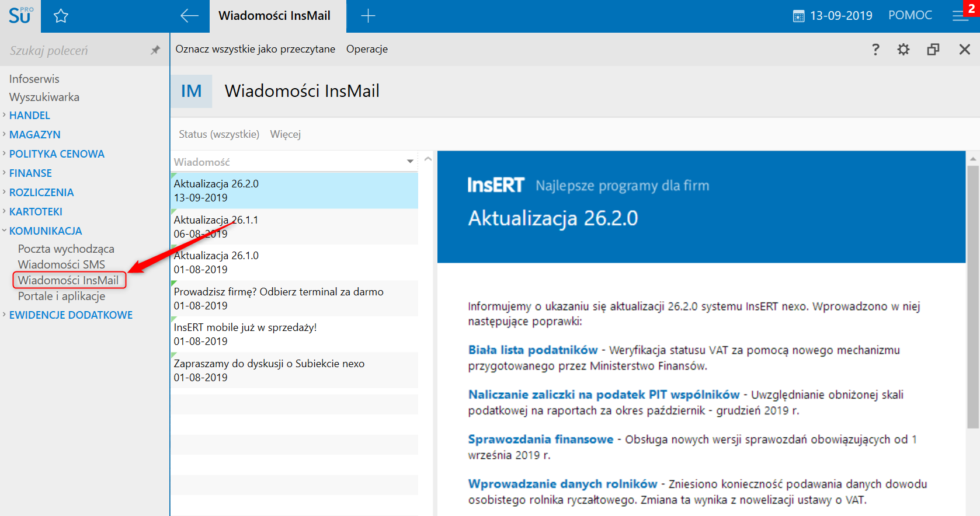980x516 pixels.
Task: Open the hamburger menu with notification badge
Action: click(960, 16)
